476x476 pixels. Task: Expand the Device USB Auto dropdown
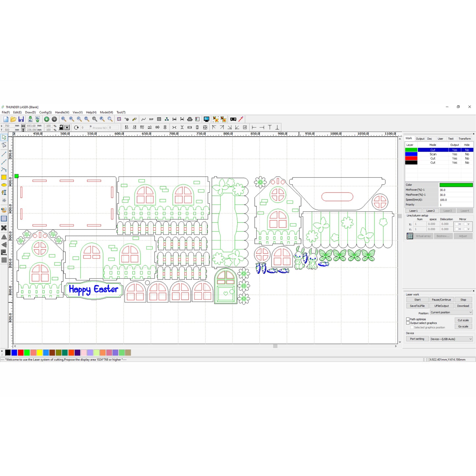[x=451, y=339]
